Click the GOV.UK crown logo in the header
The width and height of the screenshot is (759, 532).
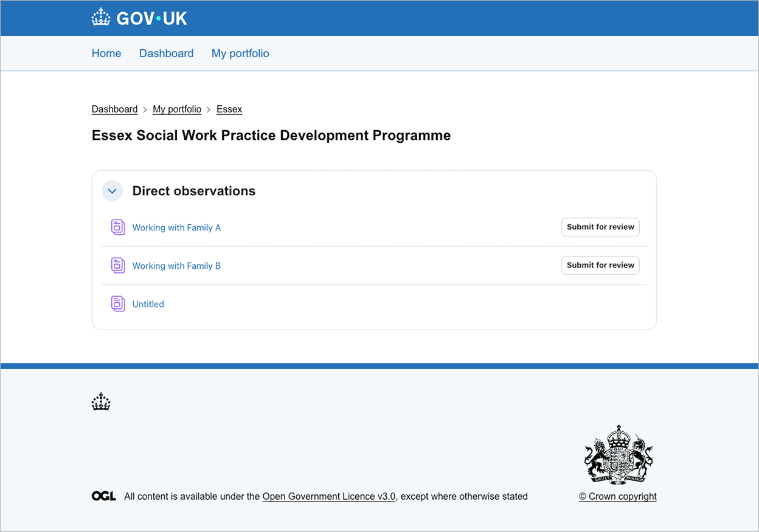[x=100, y=17]
